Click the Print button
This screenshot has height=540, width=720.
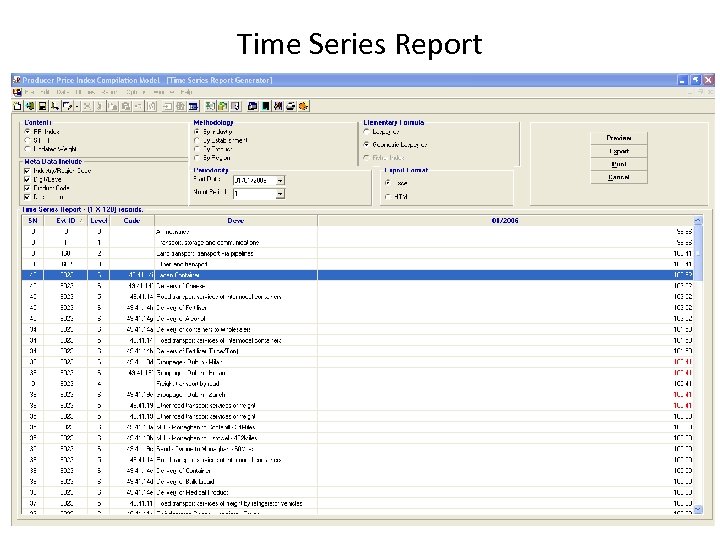(619, 164)
